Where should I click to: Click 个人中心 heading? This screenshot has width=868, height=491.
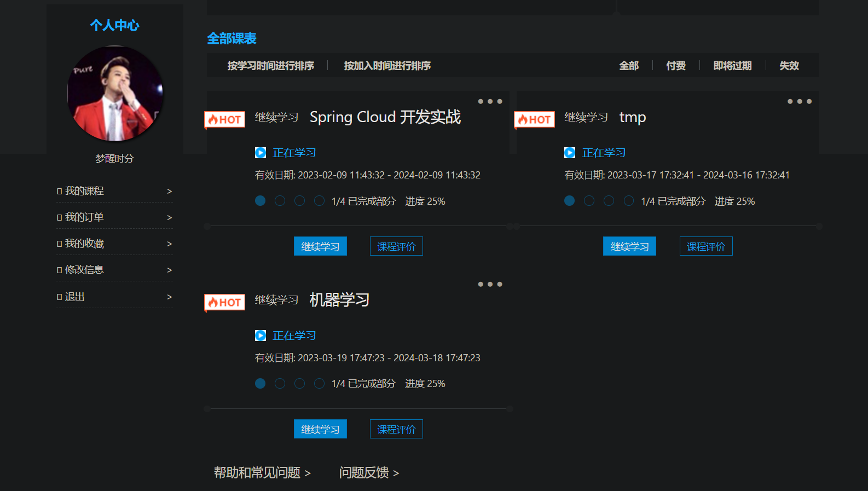(x=115, y=25)
